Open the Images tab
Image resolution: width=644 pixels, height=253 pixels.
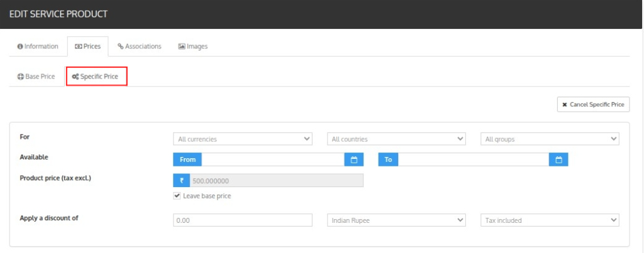(192, 46)
